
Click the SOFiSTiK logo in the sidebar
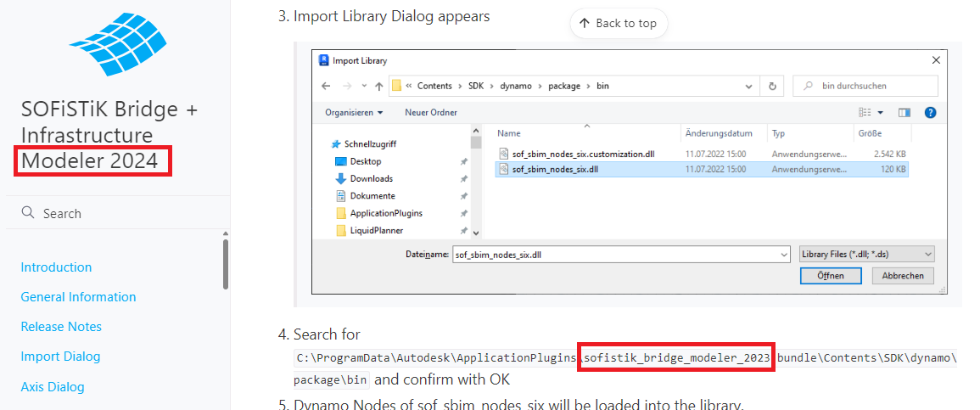pos(118,42)
